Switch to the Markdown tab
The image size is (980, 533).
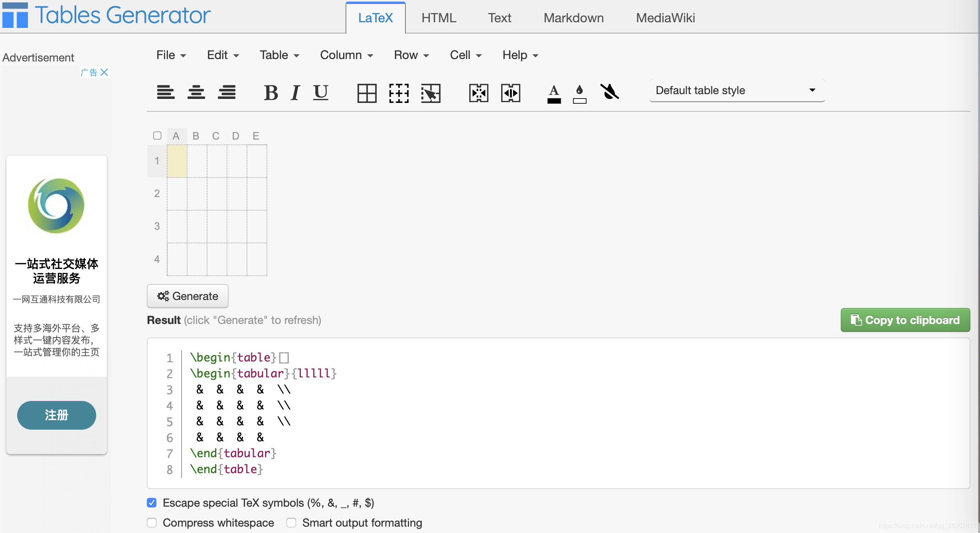pos(573,18)
